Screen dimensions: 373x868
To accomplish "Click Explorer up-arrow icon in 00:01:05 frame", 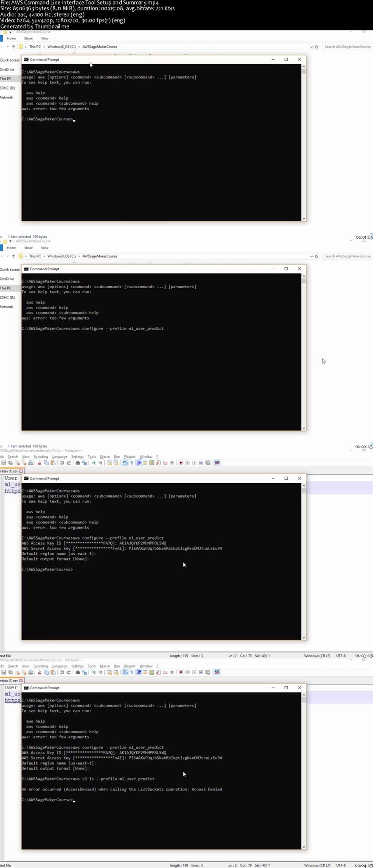I will tap(14, 47).
